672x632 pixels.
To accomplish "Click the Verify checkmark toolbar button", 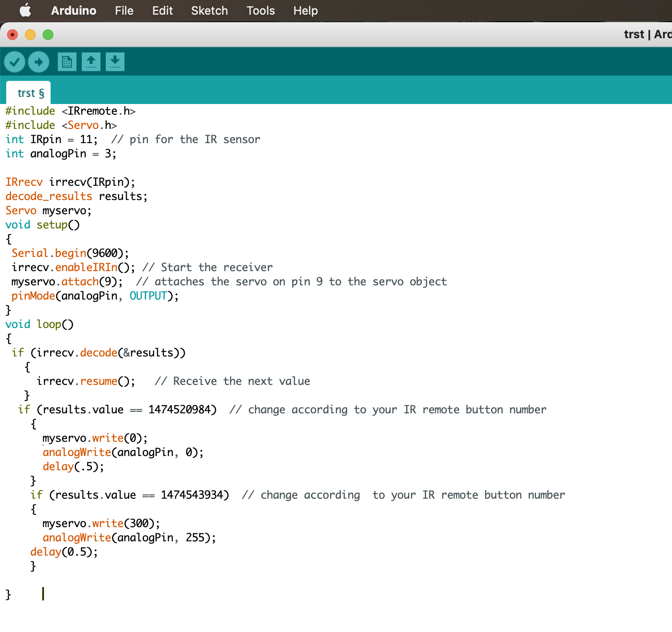I will click(x=15, y=62).
